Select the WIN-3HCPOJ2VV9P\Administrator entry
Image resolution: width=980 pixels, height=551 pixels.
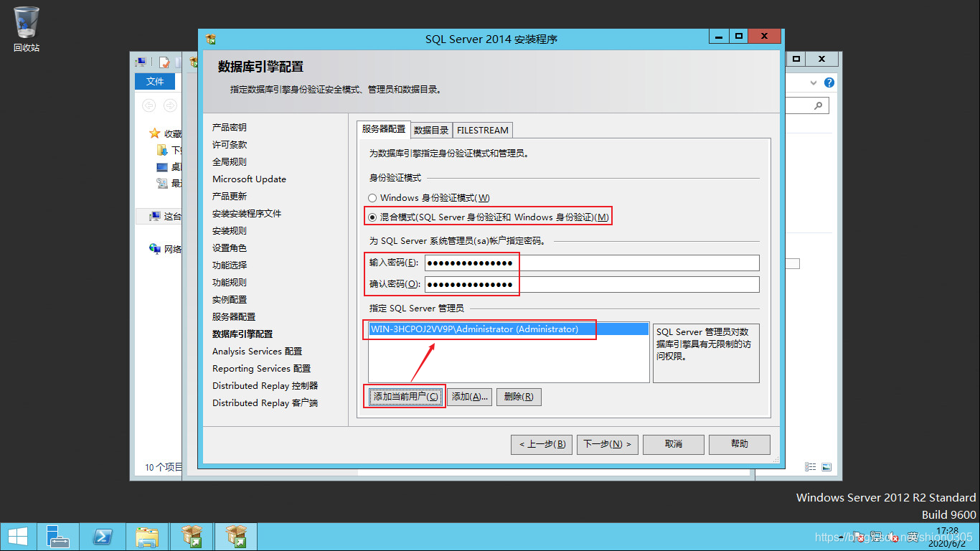tap(509, 329)
